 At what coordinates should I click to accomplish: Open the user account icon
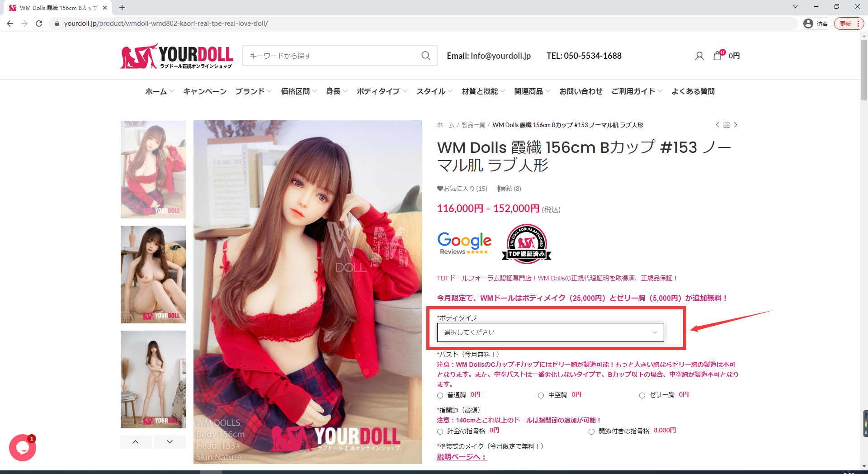pos(699,56)
